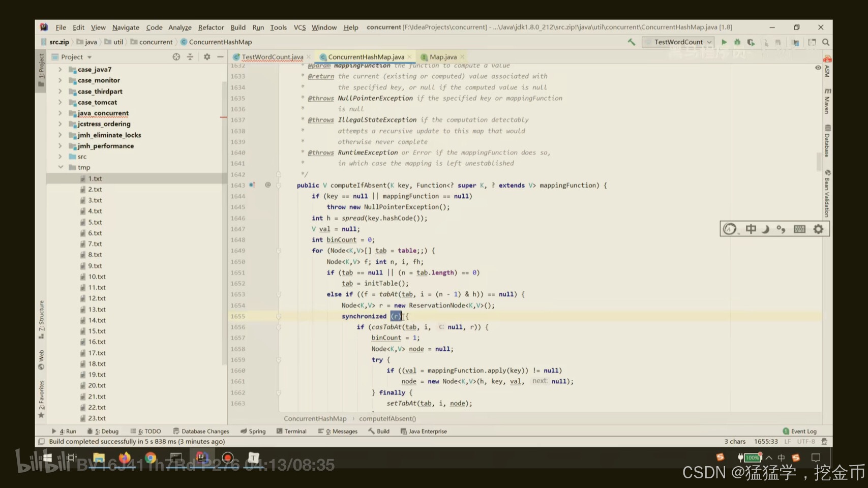The width and height of the screenshot is (868, 488).
Task: Click the input method settings gear icon
Action: click(818, 229)
